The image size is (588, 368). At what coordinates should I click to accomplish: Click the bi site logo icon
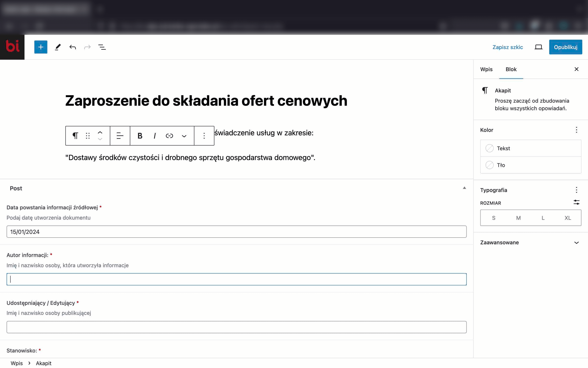pos(12,47)
